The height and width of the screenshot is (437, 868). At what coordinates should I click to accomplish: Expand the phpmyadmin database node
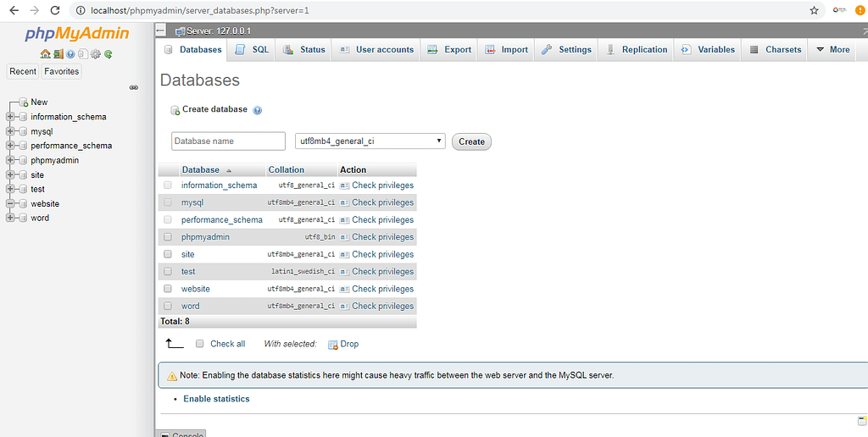10,160
